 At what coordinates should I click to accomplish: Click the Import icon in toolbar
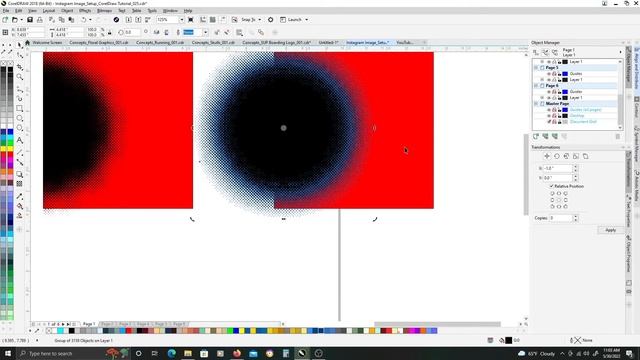coord(129,20)
